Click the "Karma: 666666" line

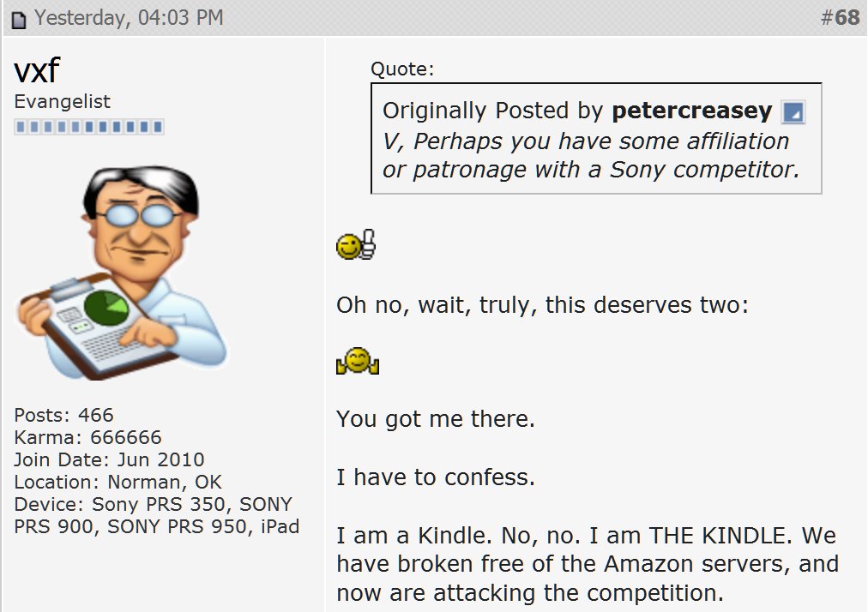[x=87, y=438]
